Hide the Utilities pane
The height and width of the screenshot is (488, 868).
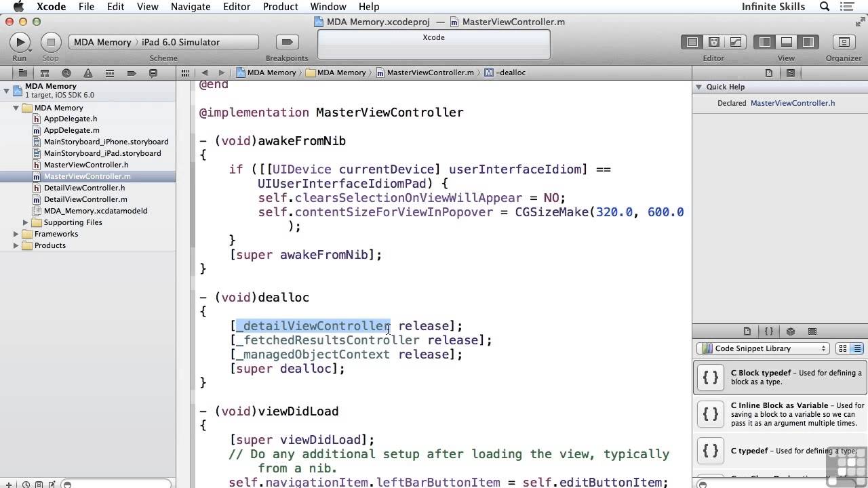tap(808, 42)
